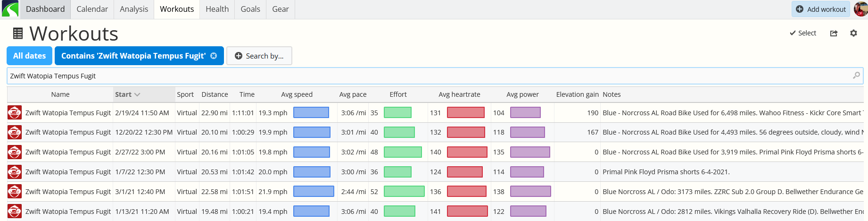Open the export share icon
868x221 pixels.
click(834, 33)
